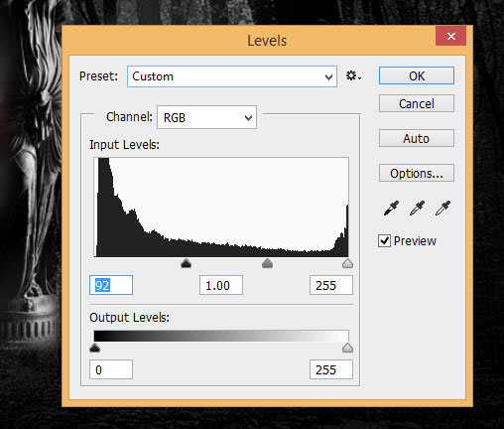Apply Auto levels
The height and width of the screenshot is (429, 504).
point(417,138)
